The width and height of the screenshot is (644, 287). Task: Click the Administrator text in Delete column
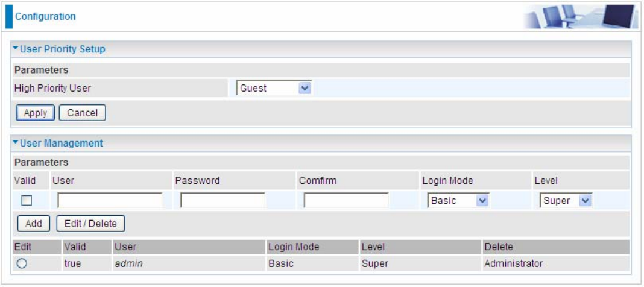513,263
